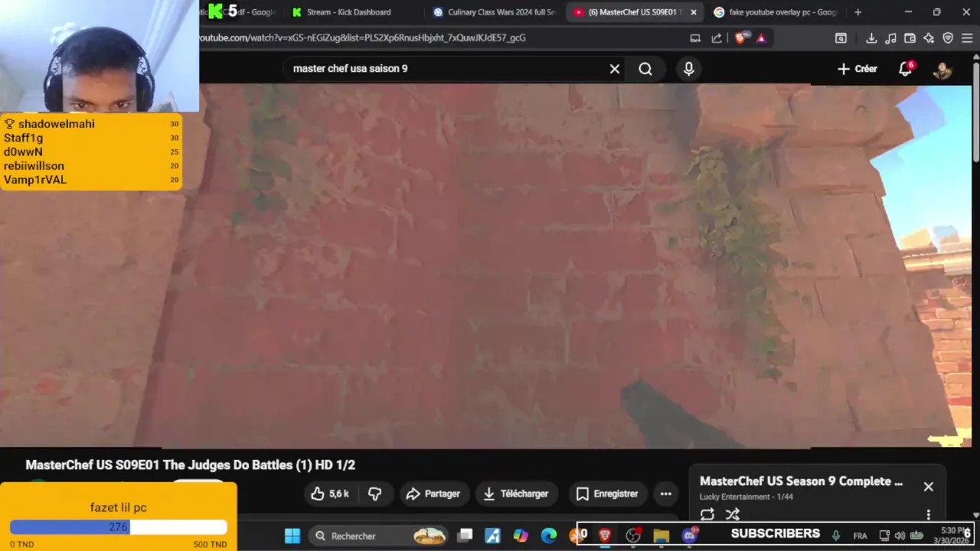Screen dimensions: 980x551
Task: Click the Créer button
Action: [857, 69]
